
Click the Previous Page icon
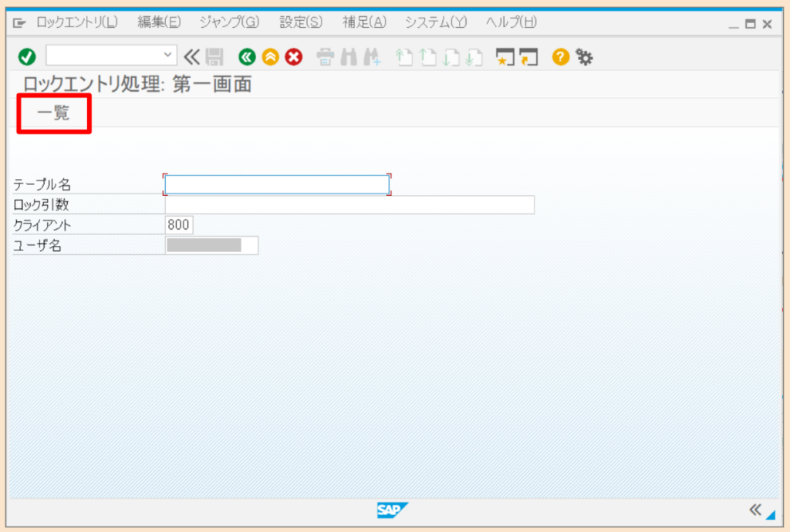click(x=427, y=57)
